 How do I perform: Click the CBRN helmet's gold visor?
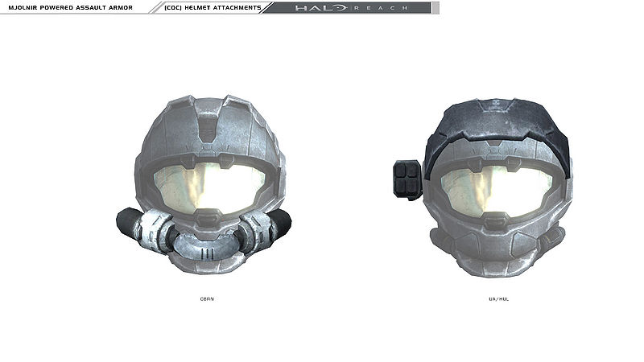(206, 189)
